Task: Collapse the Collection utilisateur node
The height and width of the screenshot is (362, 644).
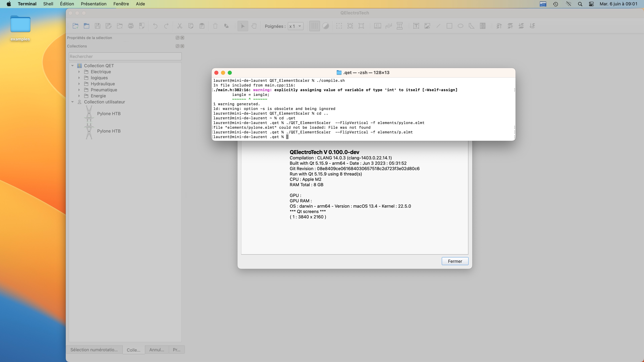Action: tap(72, 102)
